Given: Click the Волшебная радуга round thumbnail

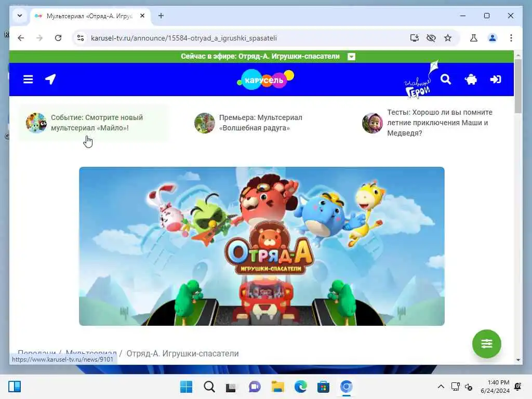Looking at the screenshot, I should click(x=204, y=123).
